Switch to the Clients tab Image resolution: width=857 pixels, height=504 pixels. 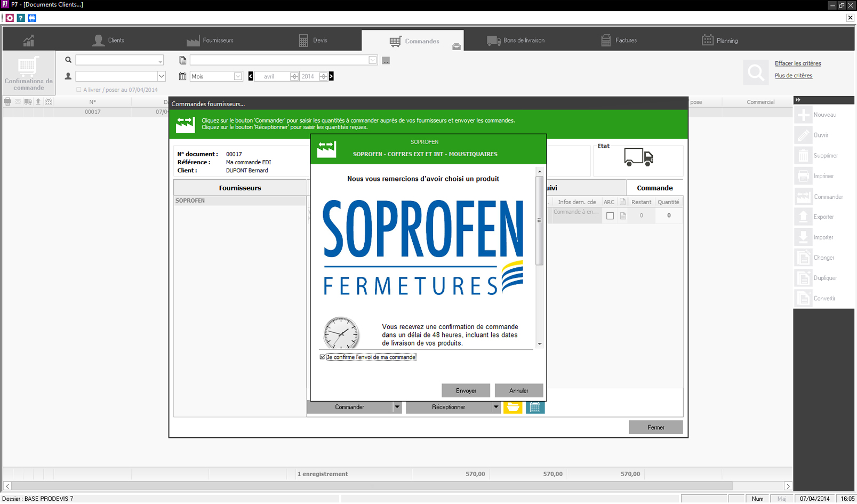[108, 41]
